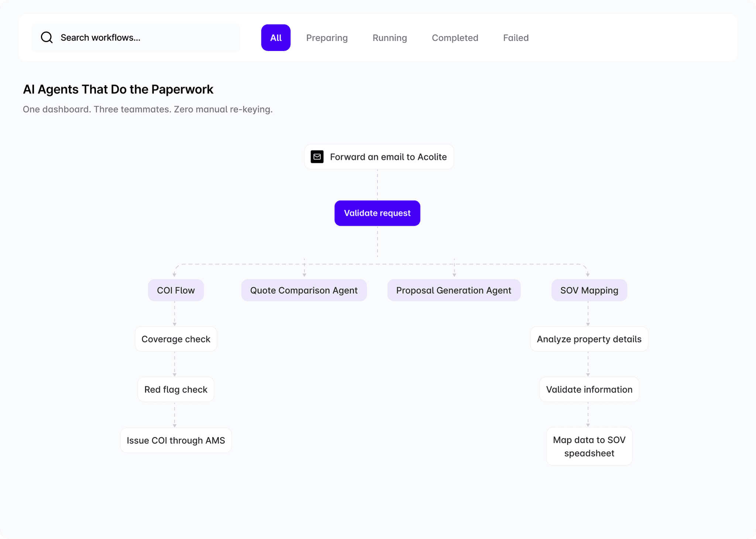
Task: Select the Validate information step
Action: coord(589,389)
